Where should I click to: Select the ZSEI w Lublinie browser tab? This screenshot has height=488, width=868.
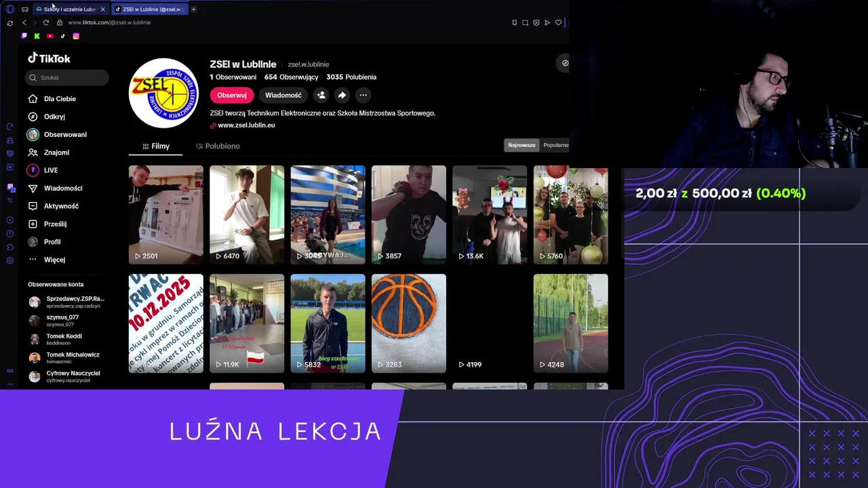151,9
